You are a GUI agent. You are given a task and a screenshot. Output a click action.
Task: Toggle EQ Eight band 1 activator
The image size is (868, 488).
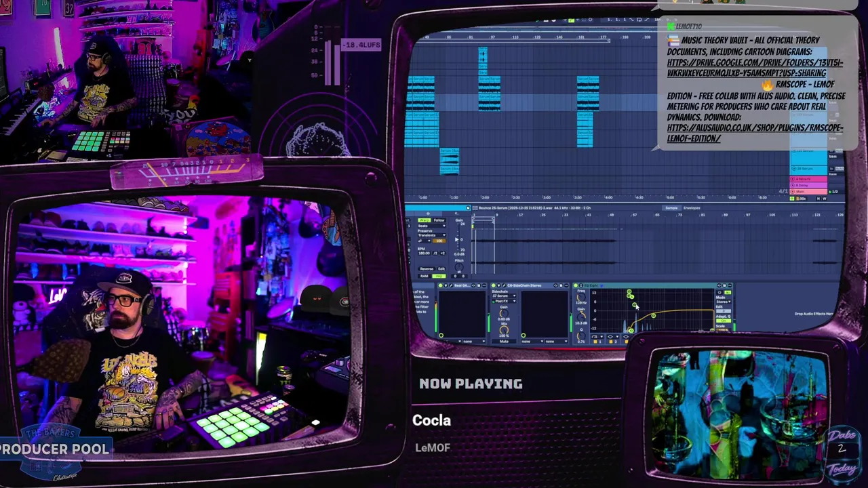[595, 342]
